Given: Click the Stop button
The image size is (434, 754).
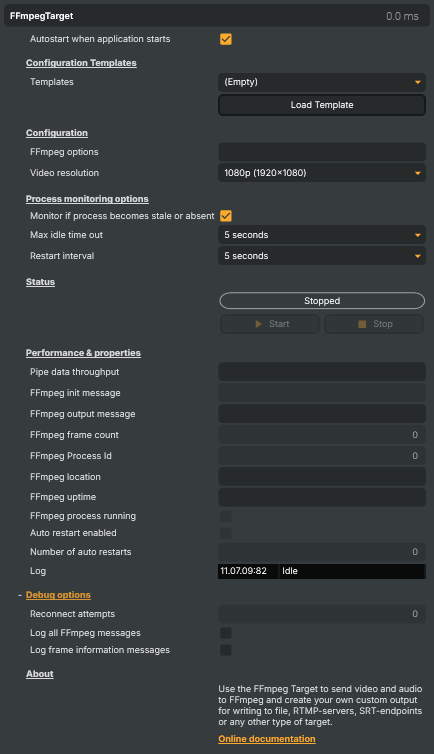Looking at the screenshot, I should [x=374, y=324].
